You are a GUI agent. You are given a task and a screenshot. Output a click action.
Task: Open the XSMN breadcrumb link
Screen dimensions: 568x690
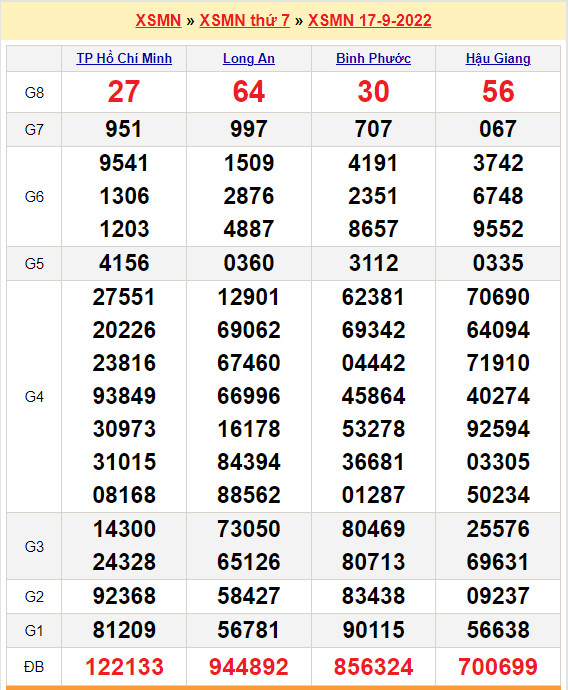[x=158, y=20]
